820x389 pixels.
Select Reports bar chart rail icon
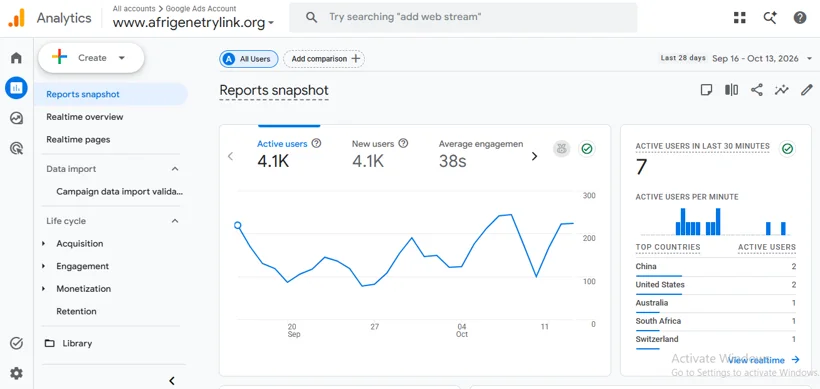coord(16,88)
